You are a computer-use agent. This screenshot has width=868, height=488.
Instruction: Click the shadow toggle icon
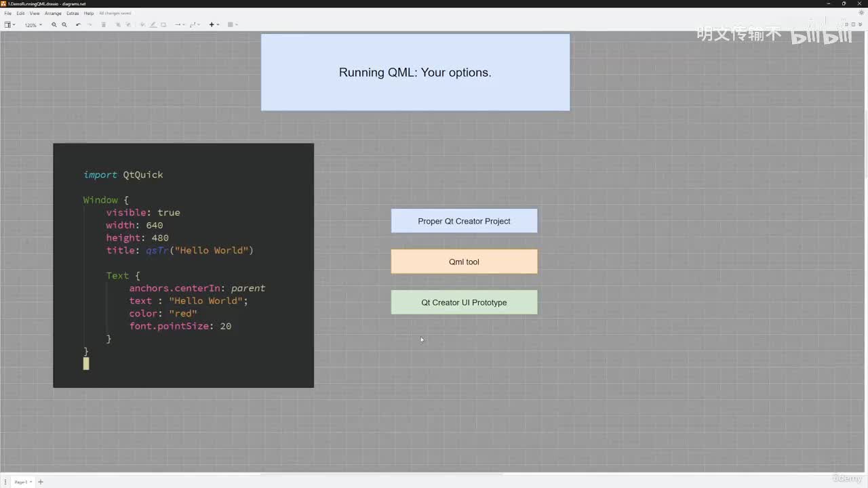pyautogui.click(x=163, y=25)
